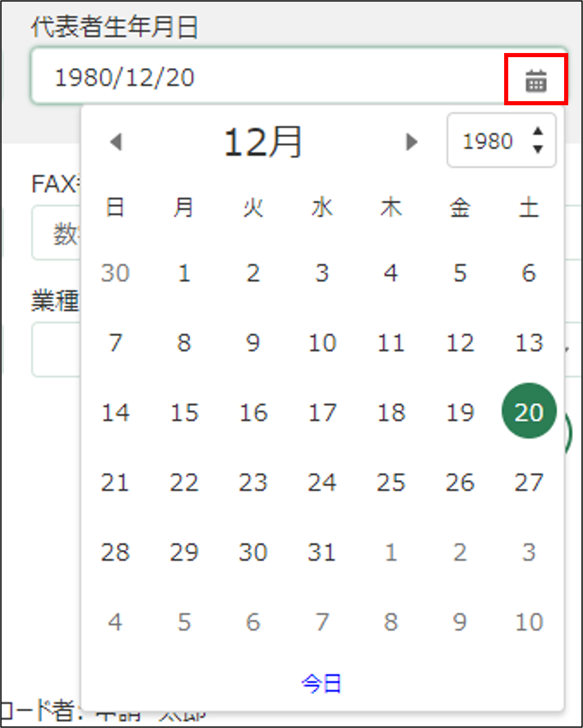583x728 pixels.
Task: Select day 6 in first row
Action: [529, 273]
